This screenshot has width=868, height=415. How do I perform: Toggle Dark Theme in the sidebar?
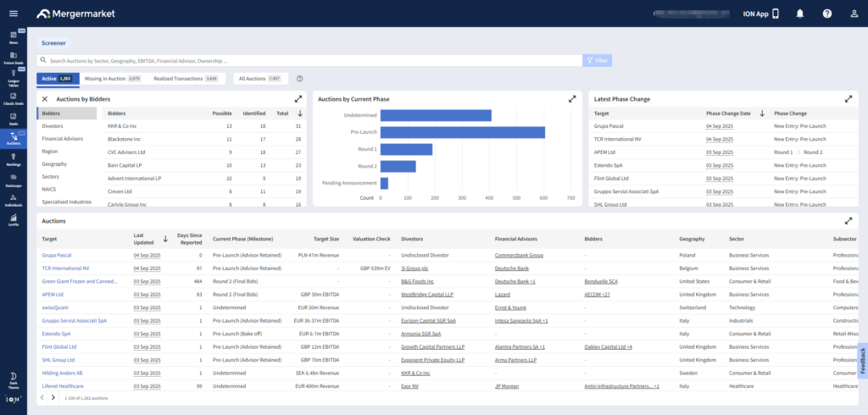14,379
